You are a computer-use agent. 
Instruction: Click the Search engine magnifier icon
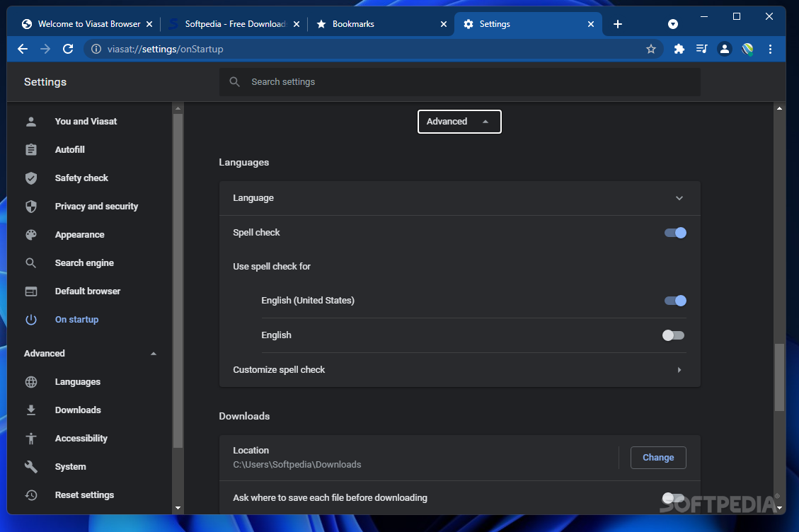pyautogui.click(x=31, y=263)
